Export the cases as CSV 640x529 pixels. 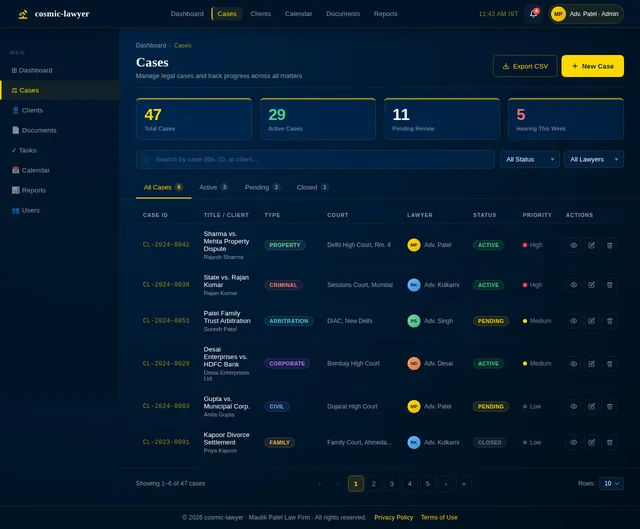coord(525,66)
